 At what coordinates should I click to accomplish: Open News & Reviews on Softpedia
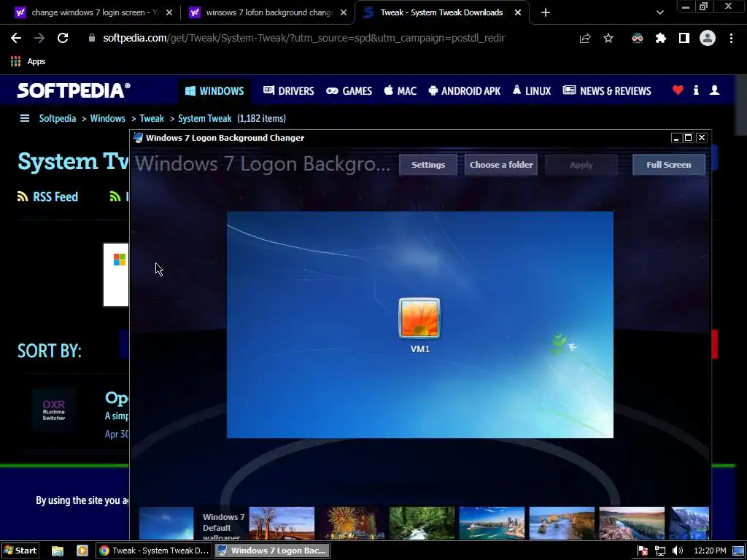(x=607, y=91)
